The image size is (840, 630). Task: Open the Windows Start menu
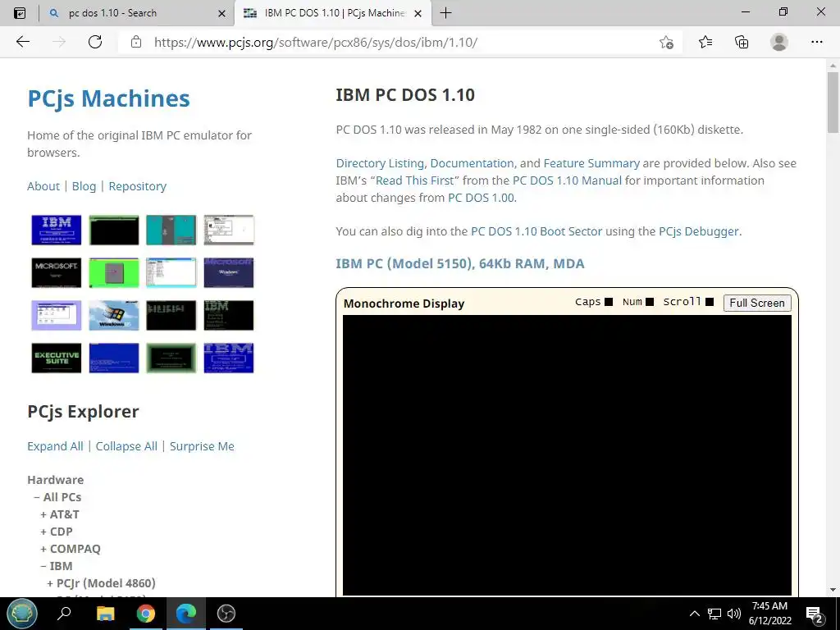click(22, 614)
